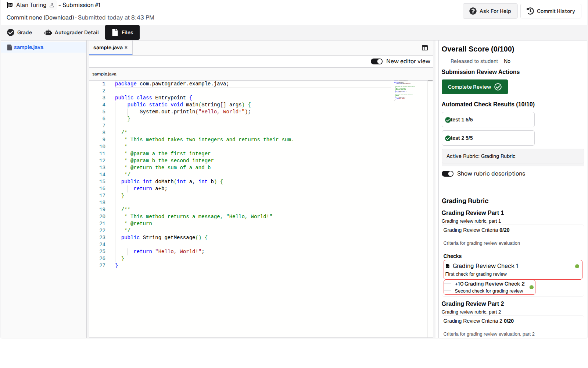The width and height of the screenshot is (588, 368).
Task: Click green dot on Grading Review Check 2
Action: point(531,287)
